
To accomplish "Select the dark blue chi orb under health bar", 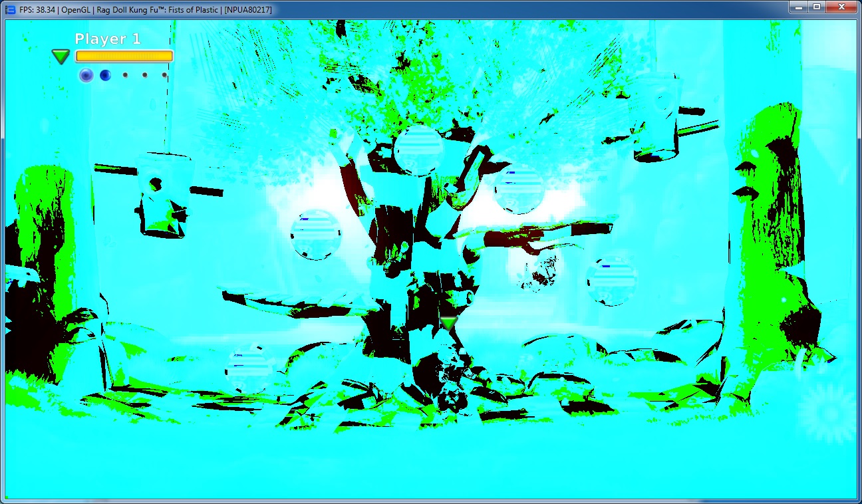I will click(x=105, y=75).
